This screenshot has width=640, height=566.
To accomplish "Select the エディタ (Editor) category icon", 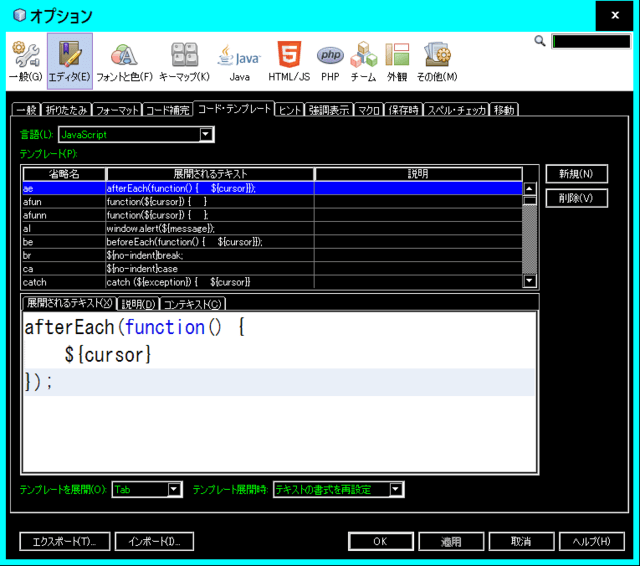I will [69, 60].
